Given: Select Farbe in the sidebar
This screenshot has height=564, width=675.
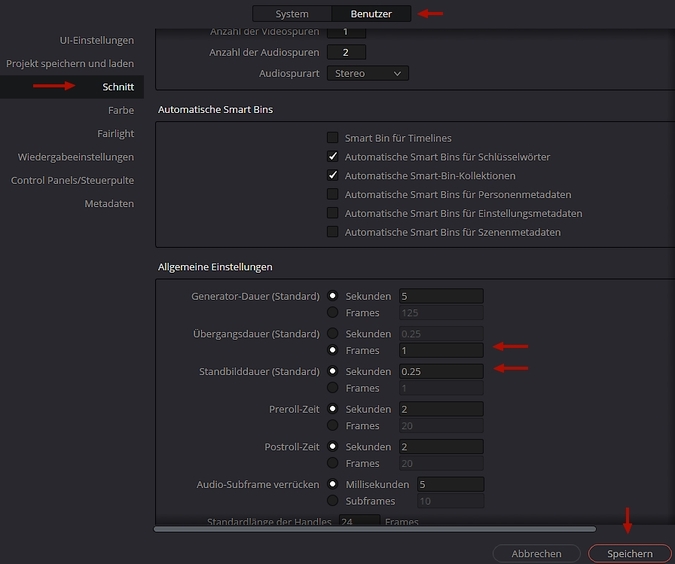Looking at the screenshot, I should pos(121,110).
